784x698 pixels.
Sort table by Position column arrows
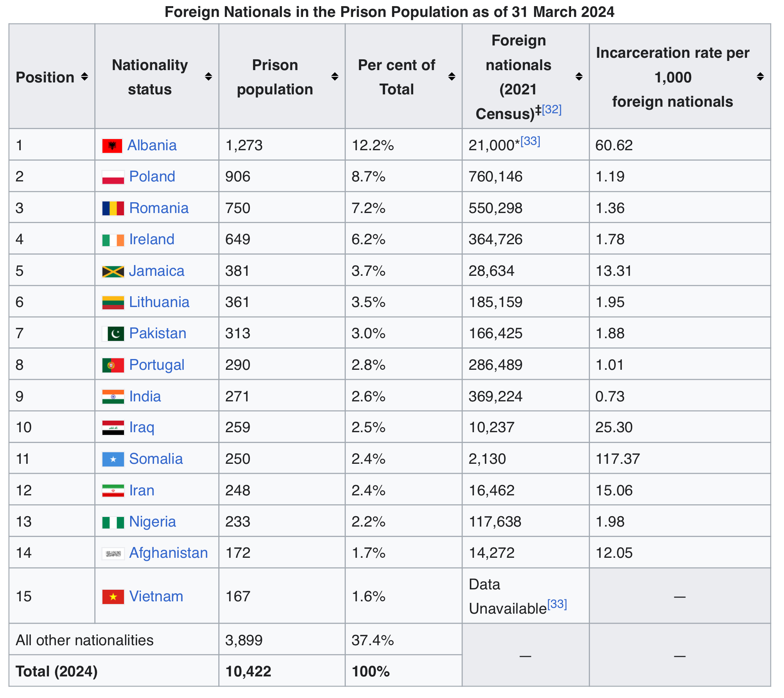pos(84,77)
